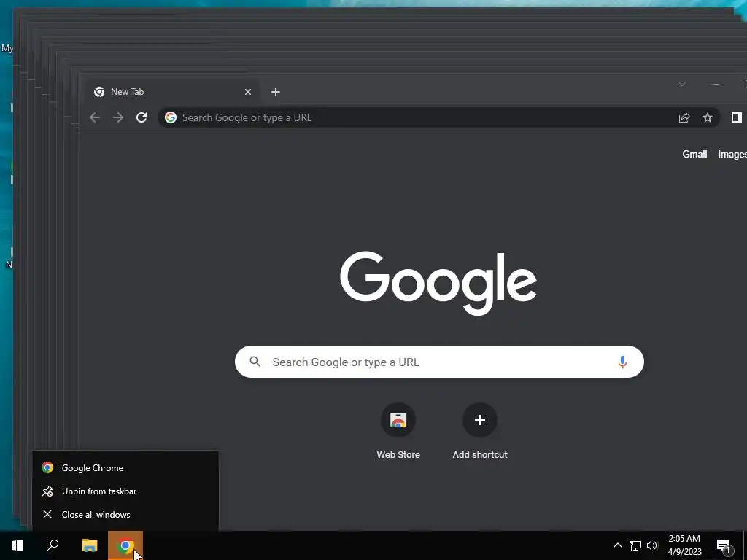Open File Explorer from taskbar
Screen dimensions: 747x560
tap(89, 545)
